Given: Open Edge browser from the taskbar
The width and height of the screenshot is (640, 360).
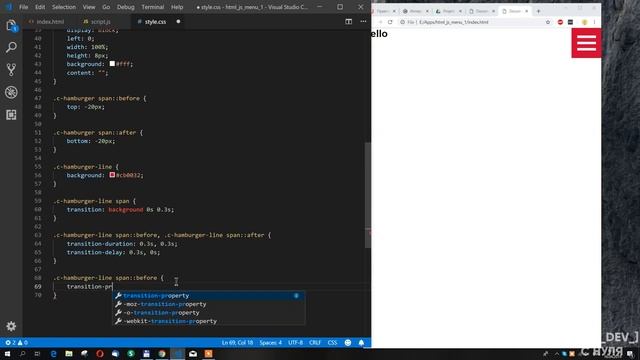Looking at the screenshot, I should (53, 353).
